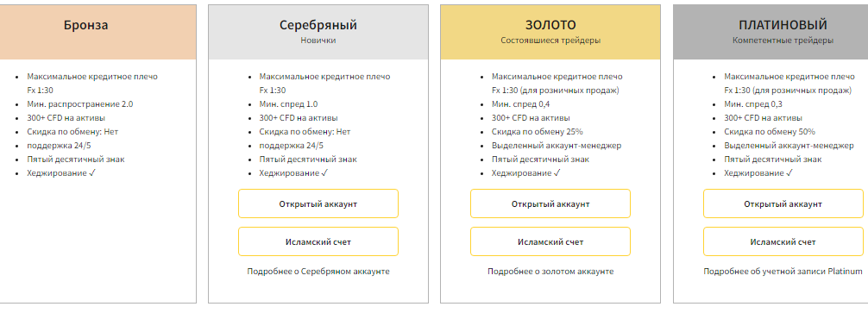Select the ЗОЛОТО card header
The width and height of the screenshot is (868, 313).
[x=550, y=32]
